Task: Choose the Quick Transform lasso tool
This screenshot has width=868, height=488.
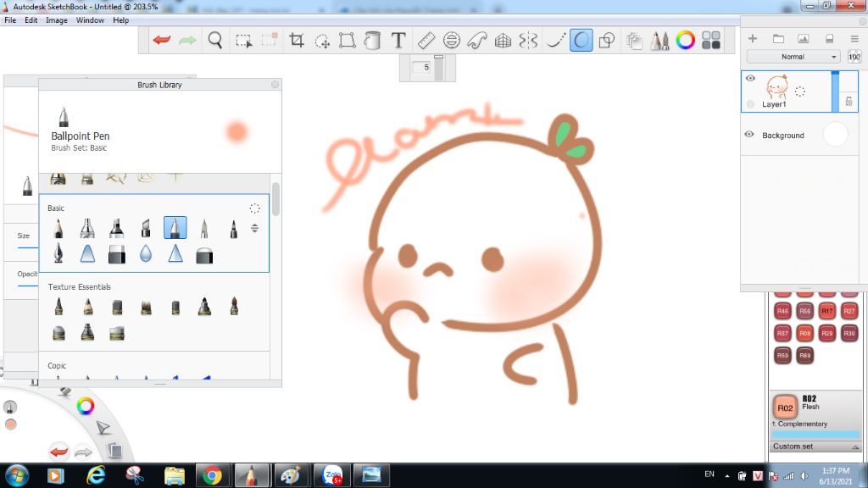Action: point(321,41)
